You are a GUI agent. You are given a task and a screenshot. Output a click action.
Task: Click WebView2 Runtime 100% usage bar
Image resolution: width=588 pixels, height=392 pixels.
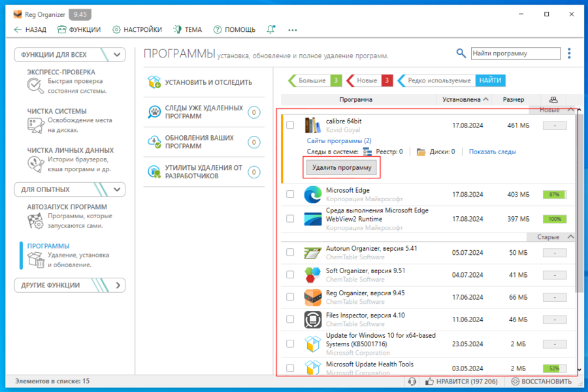555,219
